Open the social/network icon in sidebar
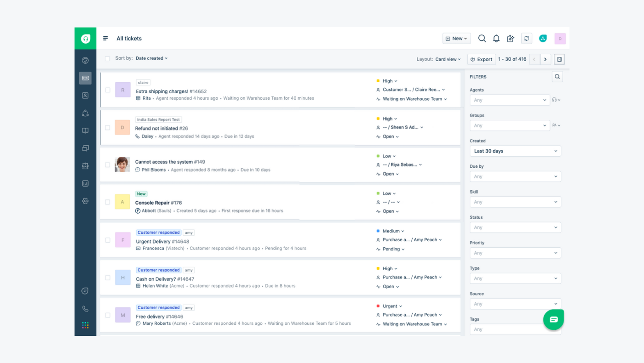This screenshot has height=363, width=644. (85, 113)
